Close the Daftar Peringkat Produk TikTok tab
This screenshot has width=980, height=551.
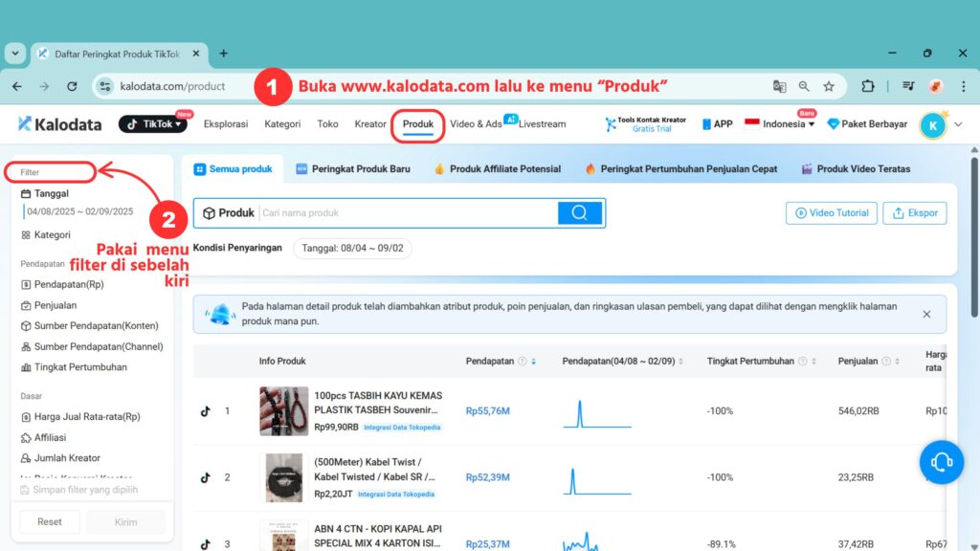coord(195,54)
